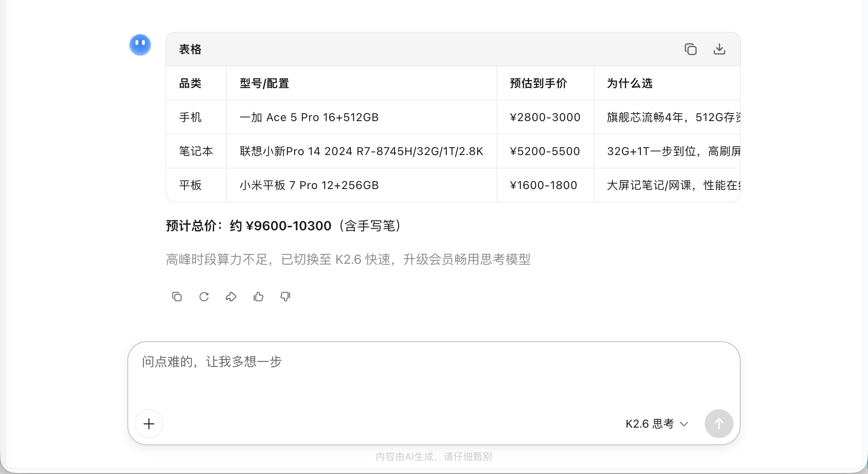Select the 联想小新Pro 14 2024 cell

pyautogui.click(x=362, y=151)
